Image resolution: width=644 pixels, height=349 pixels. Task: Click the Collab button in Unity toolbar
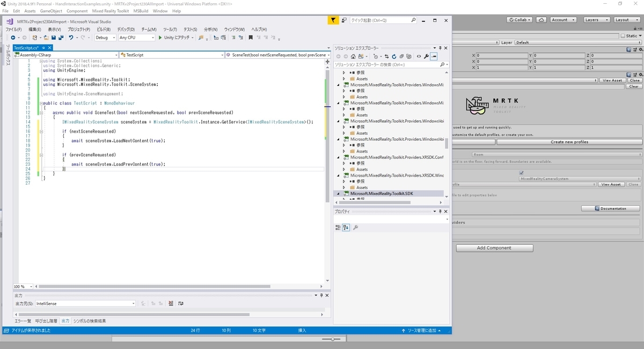[520, 19]
